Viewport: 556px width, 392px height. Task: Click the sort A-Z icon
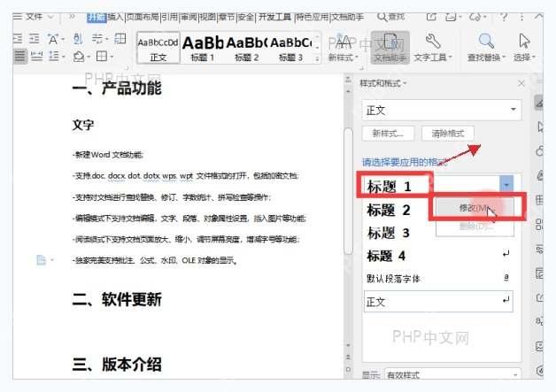78,39
